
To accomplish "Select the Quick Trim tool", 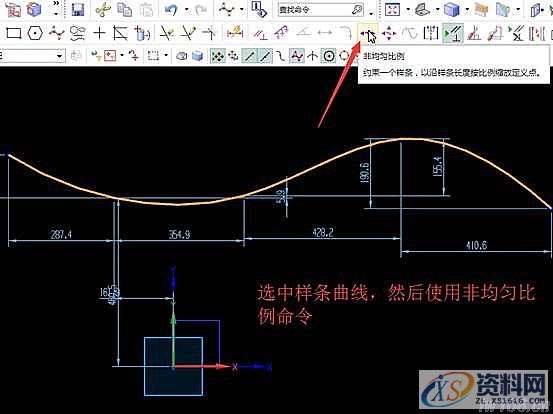I will pyautogui.click(x=166, y=33).
